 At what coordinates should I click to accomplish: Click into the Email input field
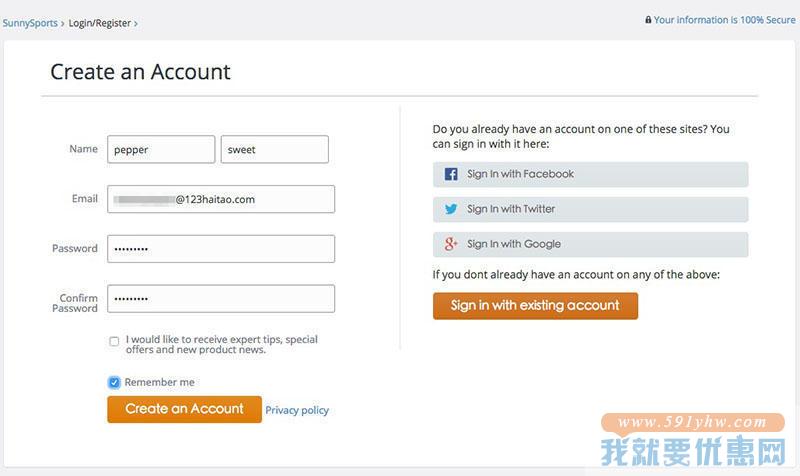[221, 199]
